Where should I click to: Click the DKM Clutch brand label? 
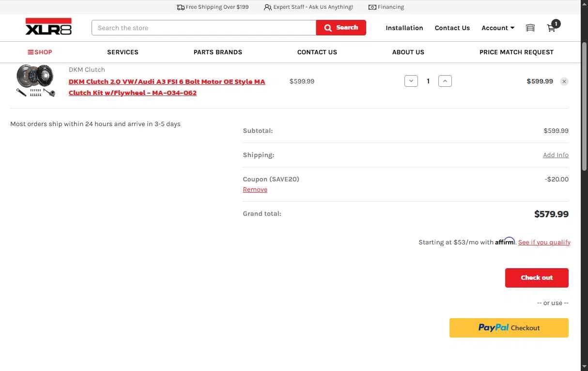87,69
